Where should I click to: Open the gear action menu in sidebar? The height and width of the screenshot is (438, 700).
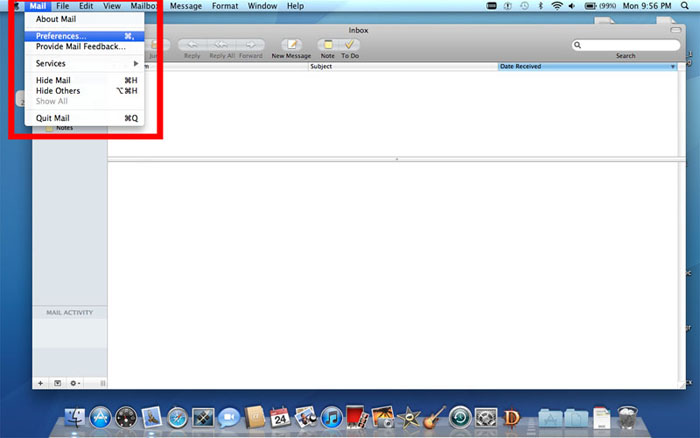[75, 383]
